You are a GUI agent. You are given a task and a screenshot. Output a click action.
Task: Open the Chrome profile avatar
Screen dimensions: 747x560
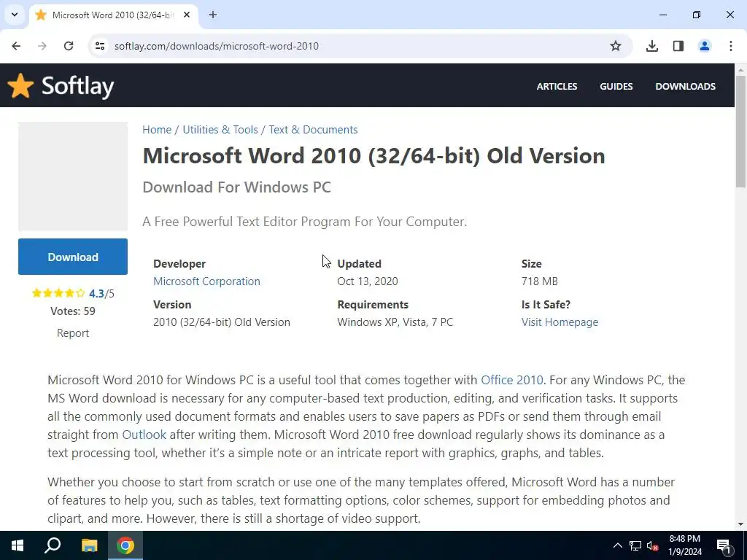tap(705, 46)
